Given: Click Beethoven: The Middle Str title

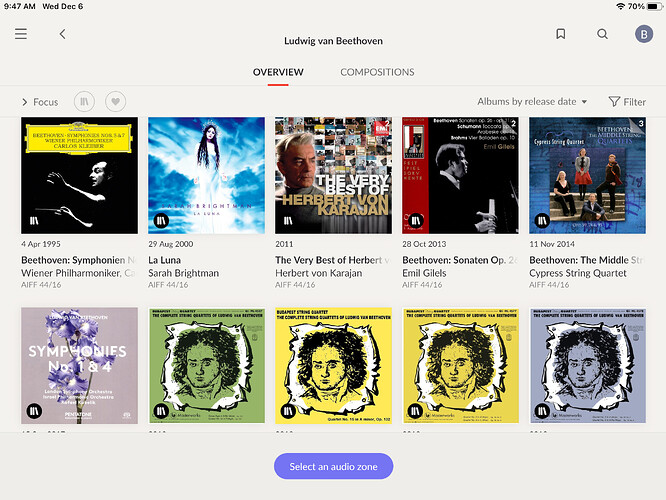Looking at the screenshot, I should pos(587,260).
